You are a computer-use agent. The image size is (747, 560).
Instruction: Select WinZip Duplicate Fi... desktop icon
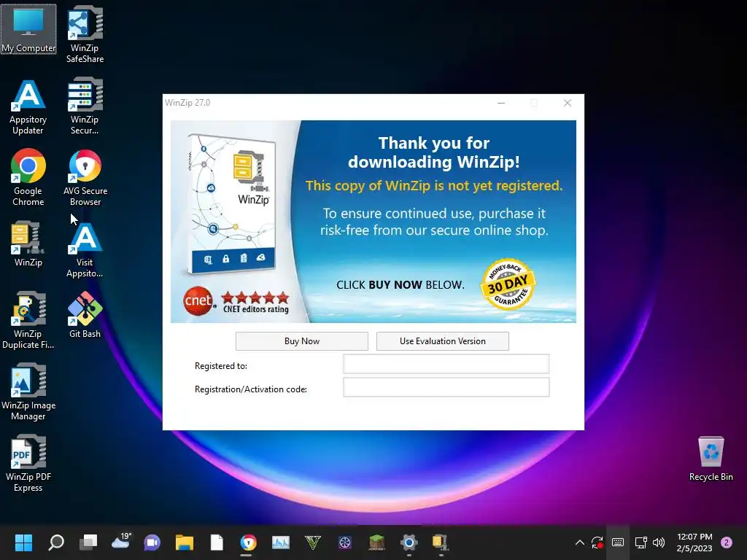click(x=28, y=320)
